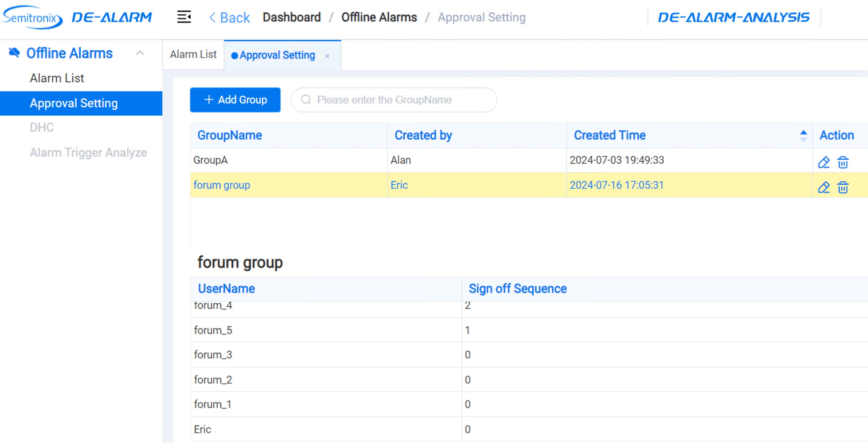868x443 pixels.
Task: Close the Approval Setting tab
Action: [327, 56]
